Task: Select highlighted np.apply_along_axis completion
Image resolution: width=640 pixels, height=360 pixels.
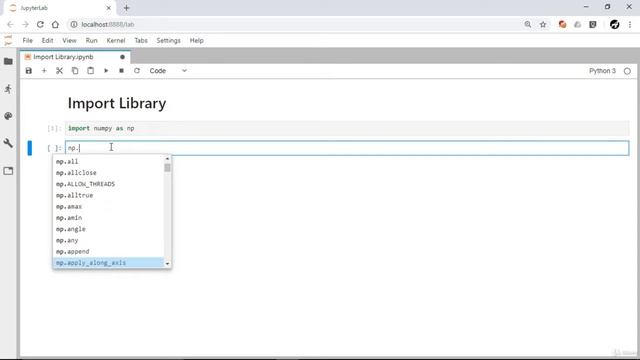Action: (x=109, y=263)
